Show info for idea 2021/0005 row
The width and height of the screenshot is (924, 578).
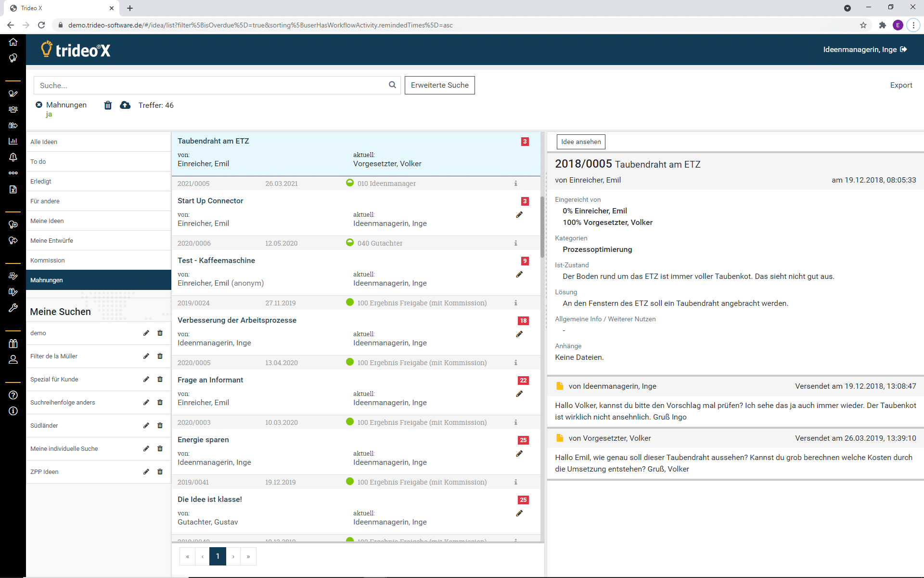(515, 184)
